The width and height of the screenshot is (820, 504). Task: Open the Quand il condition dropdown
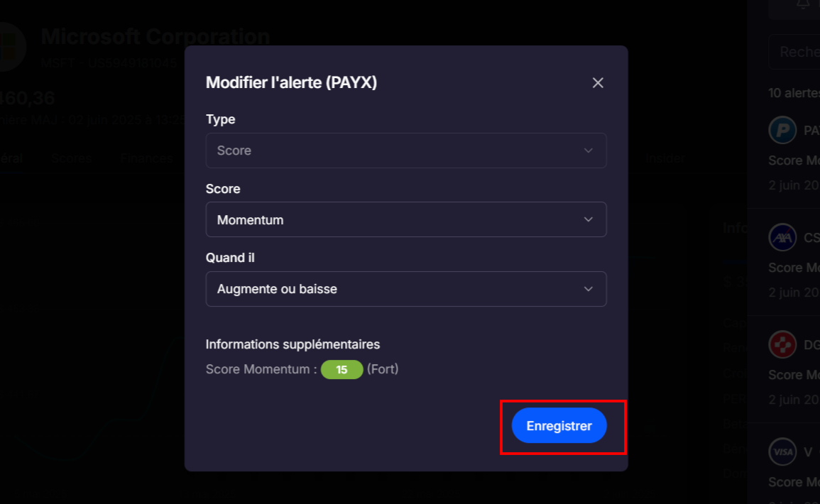coord(406,289)
